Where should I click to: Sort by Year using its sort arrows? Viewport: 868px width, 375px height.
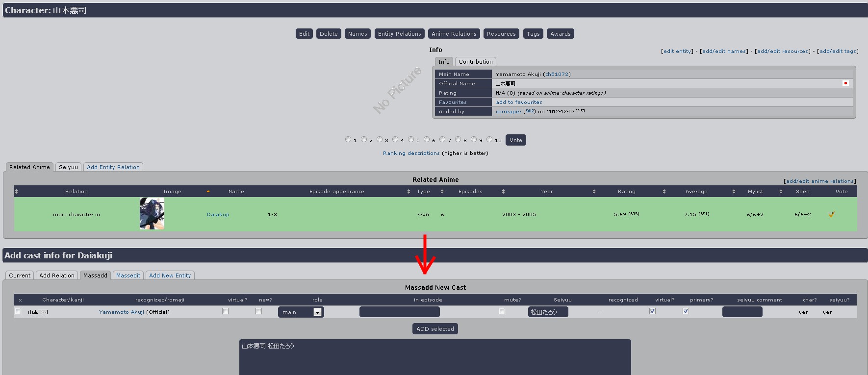[x=503, y=192]
